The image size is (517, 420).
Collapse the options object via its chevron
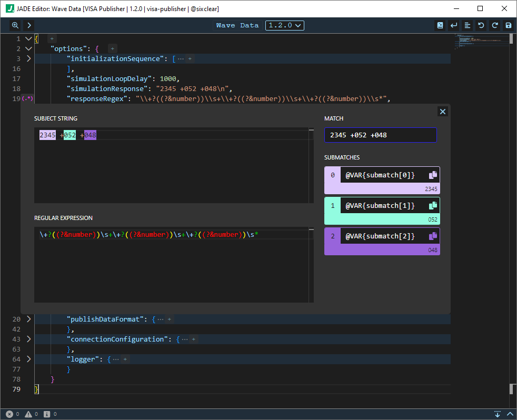(x=28, y=48)
